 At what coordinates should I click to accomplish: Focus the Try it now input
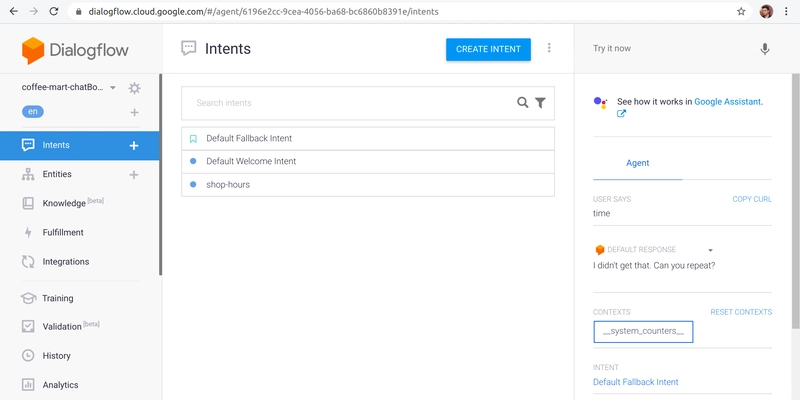[668, 48]
